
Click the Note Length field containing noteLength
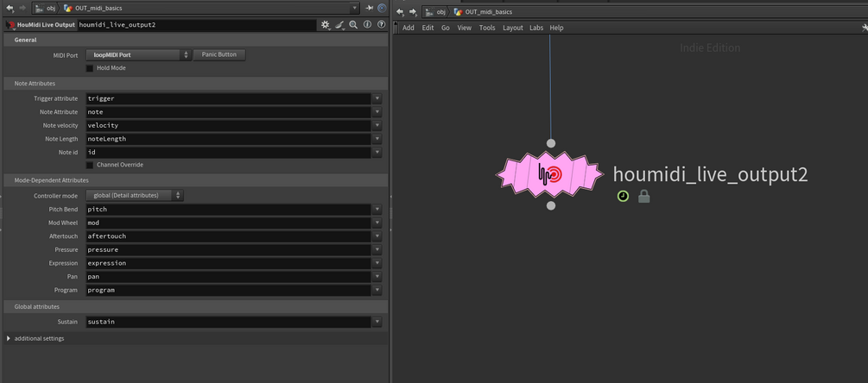[229, 139]
